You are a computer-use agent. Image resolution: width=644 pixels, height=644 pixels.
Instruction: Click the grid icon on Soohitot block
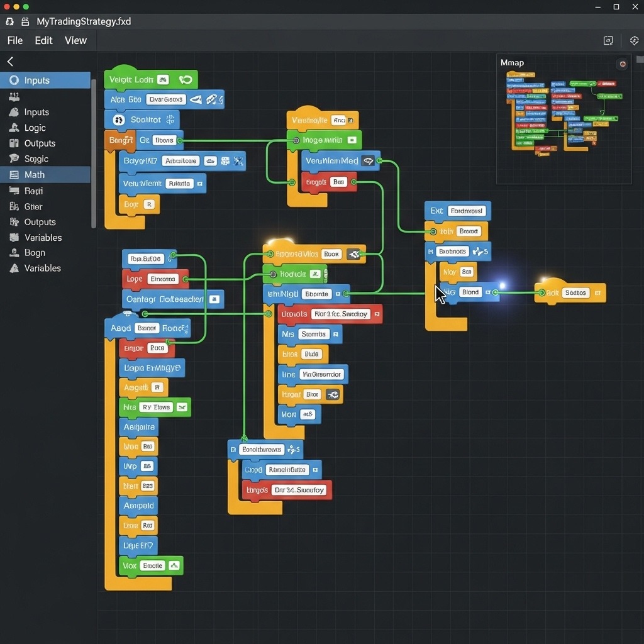tap(170, 119)
